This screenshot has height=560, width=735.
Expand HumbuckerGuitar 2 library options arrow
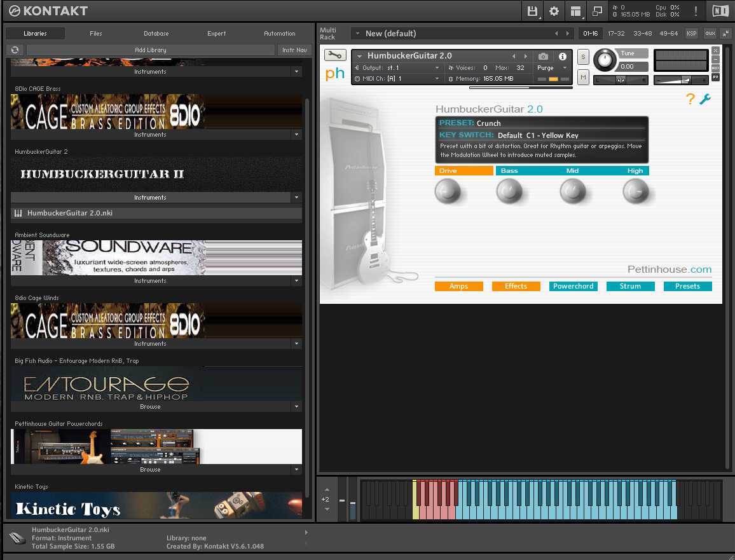(296, 197)
